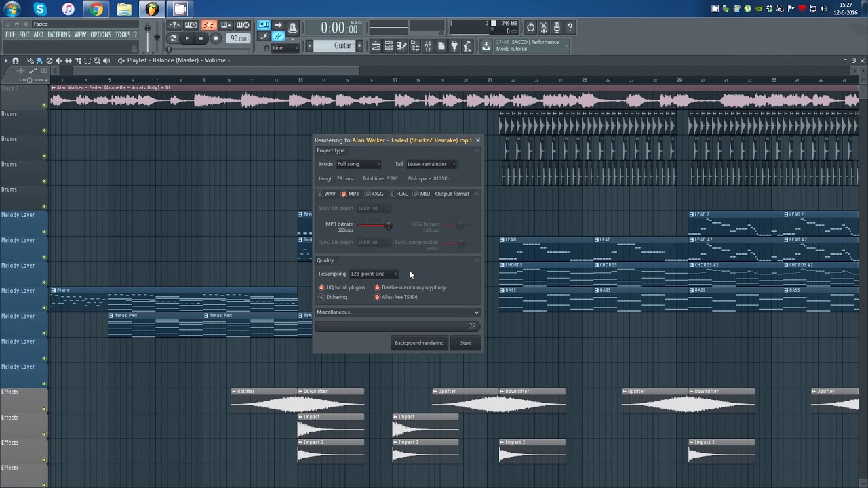Choose OGG output format
Screen dimensions: 868x488
click(374, 194)
